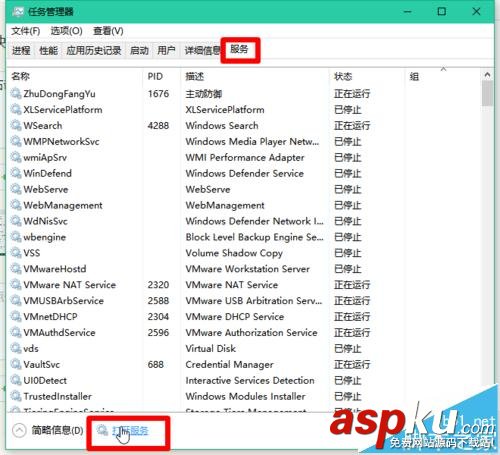
Task: Sort by the 组 column header
Action: pyautogui.click(x=443, y=76)
